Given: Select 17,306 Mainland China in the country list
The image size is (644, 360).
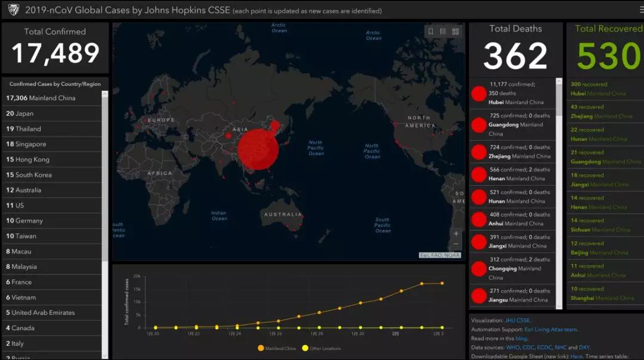Looking at the screenshot, I should [41, 98].
